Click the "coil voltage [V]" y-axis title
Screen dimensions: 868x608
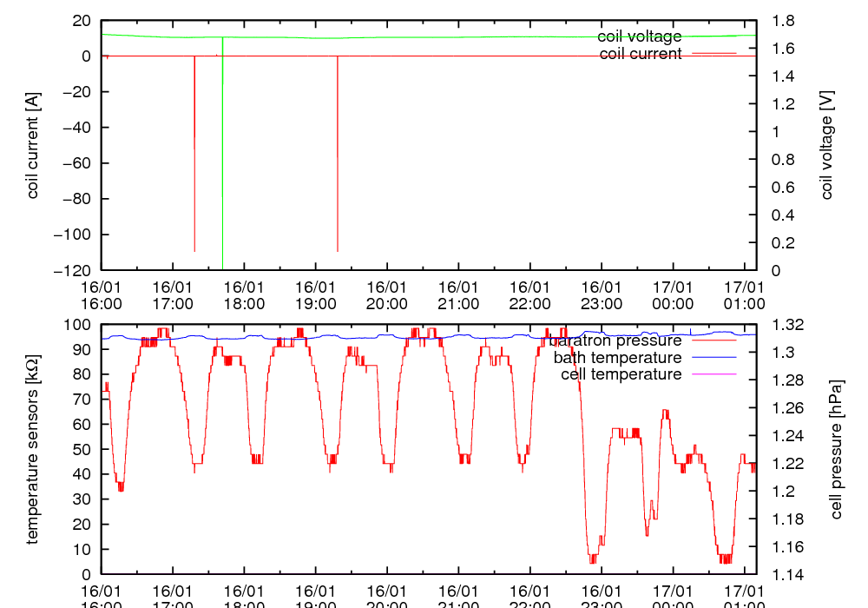(x=827, y=145)
